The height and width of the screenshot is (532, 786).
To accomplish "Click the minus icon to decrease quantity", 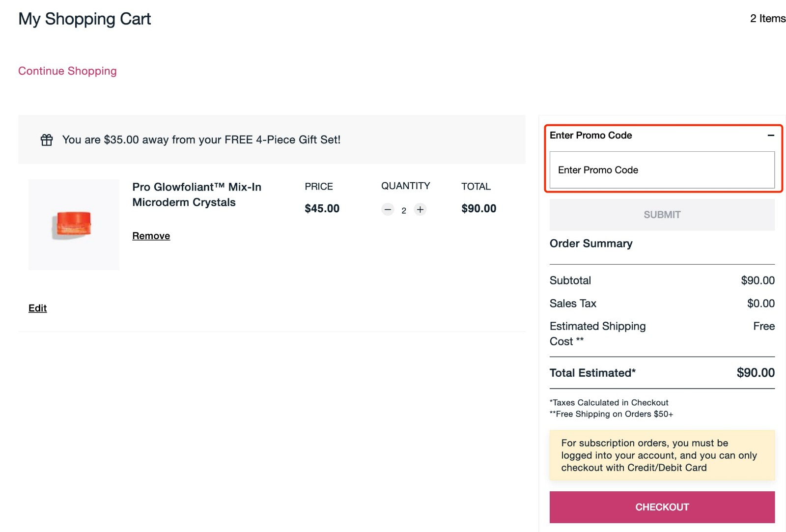I will point(388,209).
